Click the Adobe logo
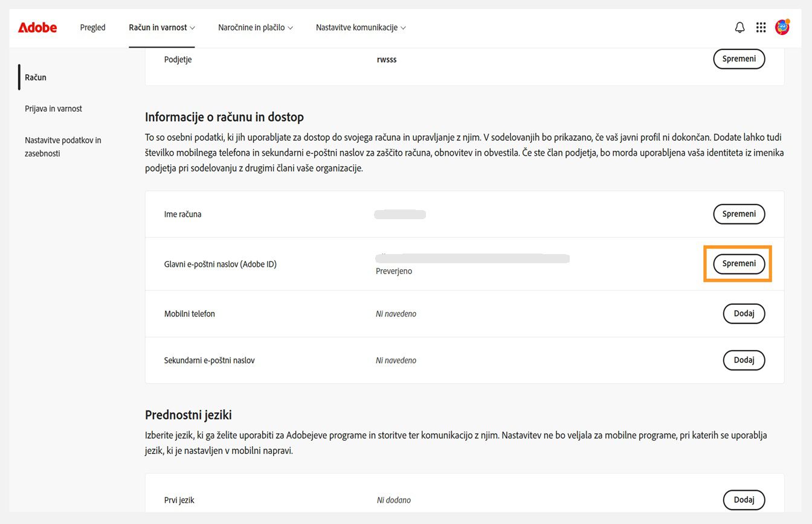The height and width of the screenshot is (524, 812). (37, 27)
